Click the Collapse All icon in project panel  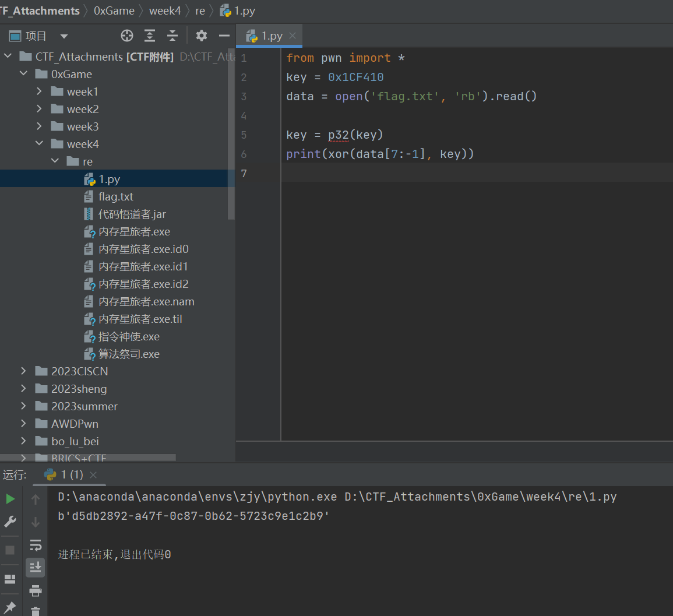click(172, 36)
